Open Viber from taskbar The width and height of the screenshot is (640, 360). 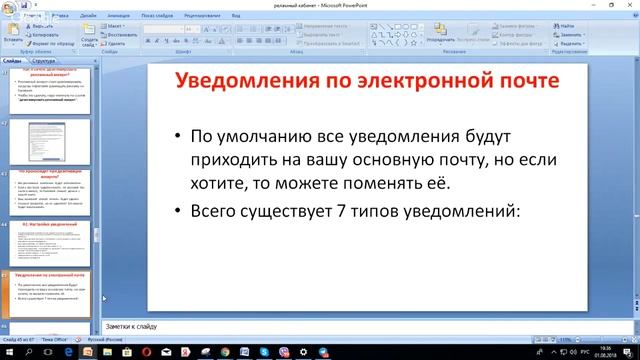(x=284, y=352)
